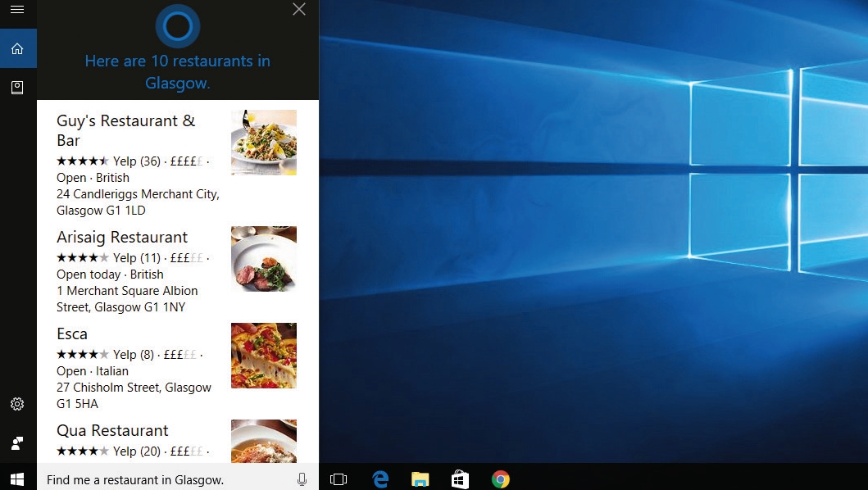Open Task View from the taskbar
This screenshot has height=490, width=868.
point(339,479)
